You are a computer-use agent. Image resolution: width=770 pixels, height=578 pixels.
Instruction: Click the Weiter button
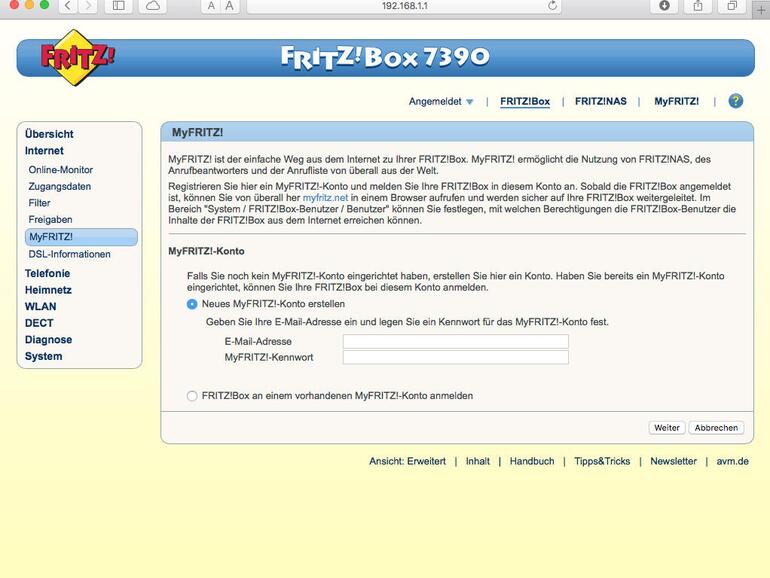pos(667,428)
